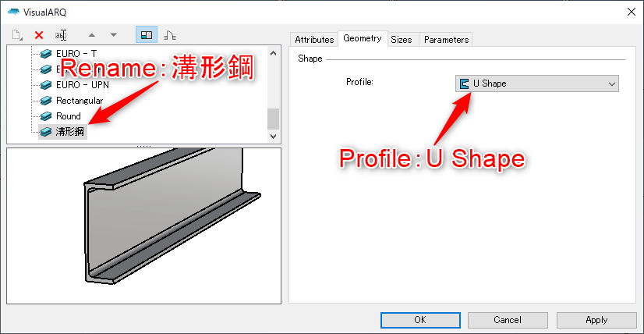
Task: Click the style list scroll up arrow
Action: (273, 52)
